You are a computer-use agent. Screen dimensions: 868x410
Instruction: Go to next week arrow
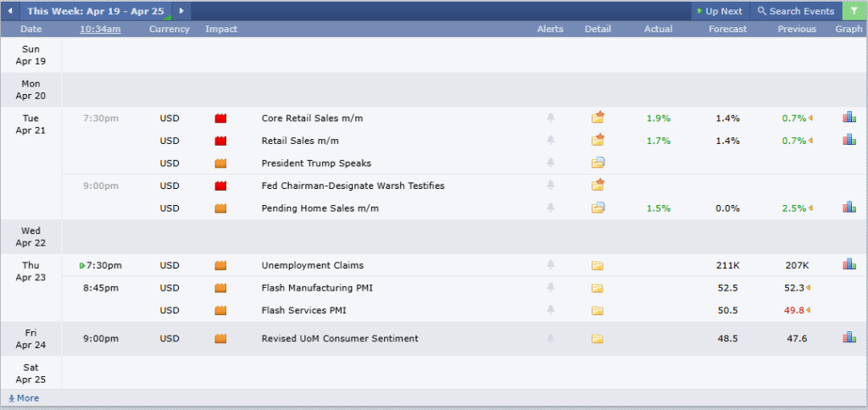pos(181,11)
